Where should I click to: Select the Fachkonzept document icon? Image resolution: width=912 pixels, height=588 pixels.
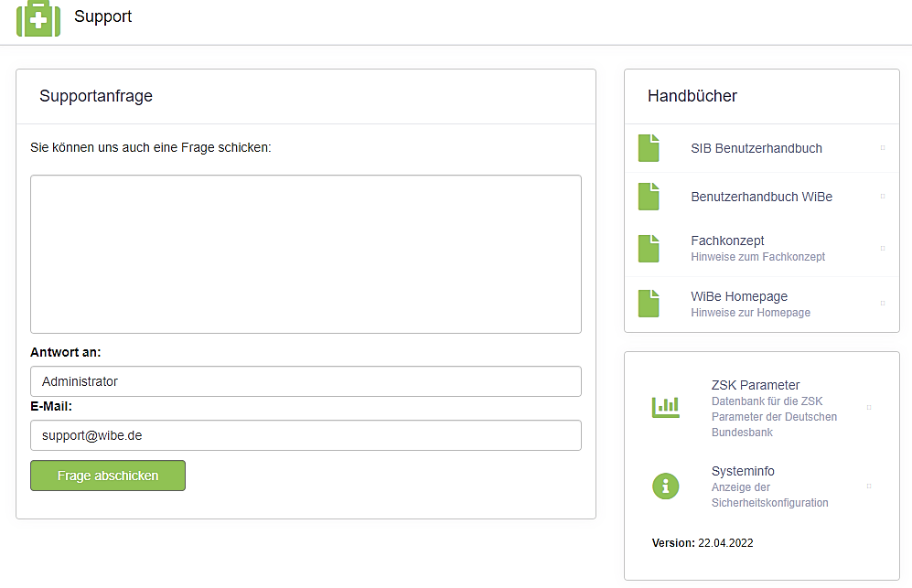(x=649, y=248)
